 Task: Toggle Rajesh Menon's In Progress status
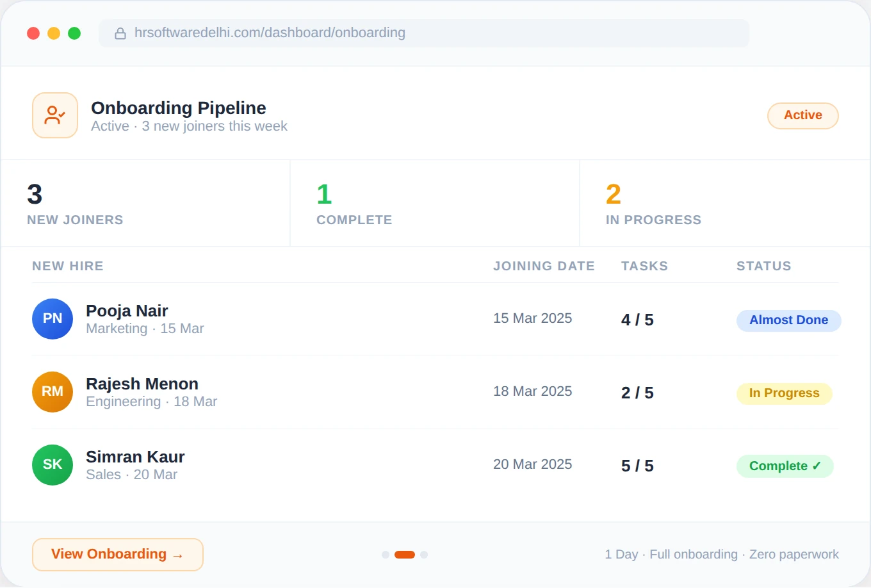[784, 393]
